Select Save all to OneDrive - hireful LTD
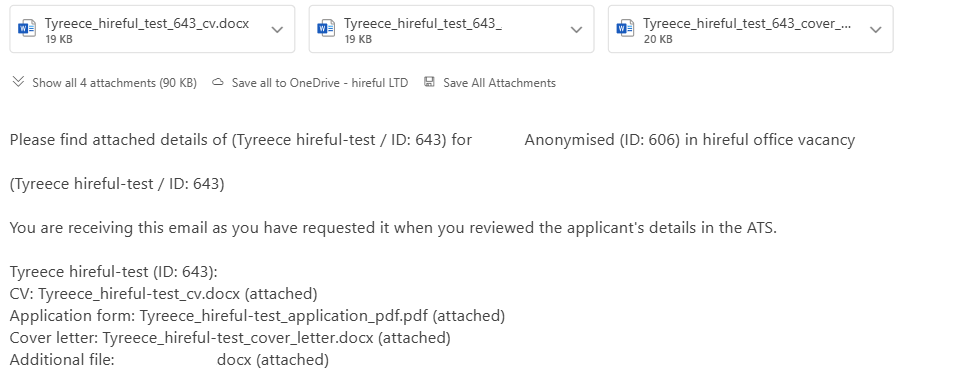Viewport: 960px width, 385px height. (320, 83)
